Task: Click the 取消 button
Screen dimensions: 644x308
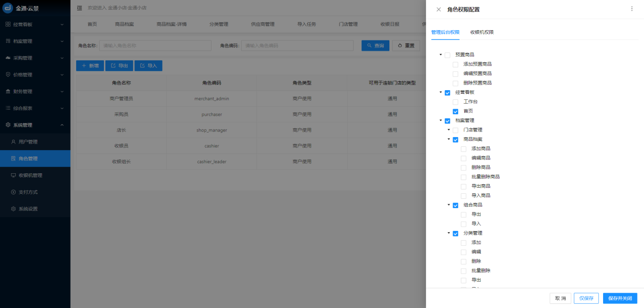Action: [560, 298]
